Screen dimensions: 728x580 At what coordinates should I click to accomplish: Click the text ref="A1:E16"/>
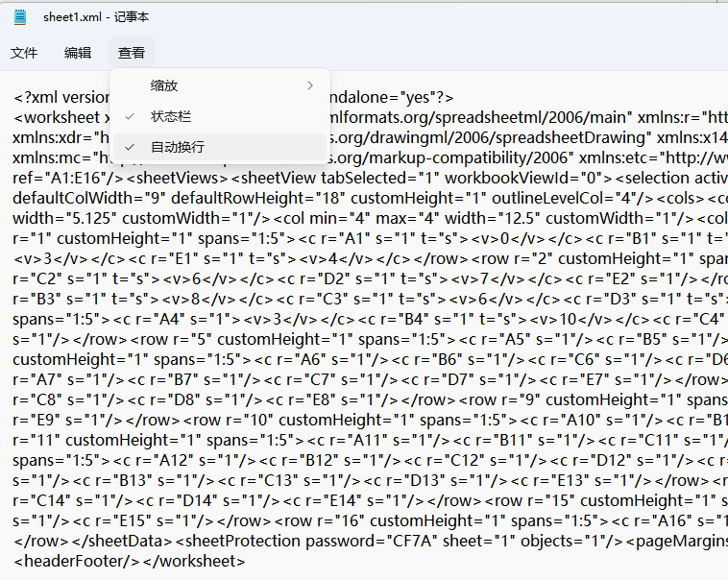69,178
